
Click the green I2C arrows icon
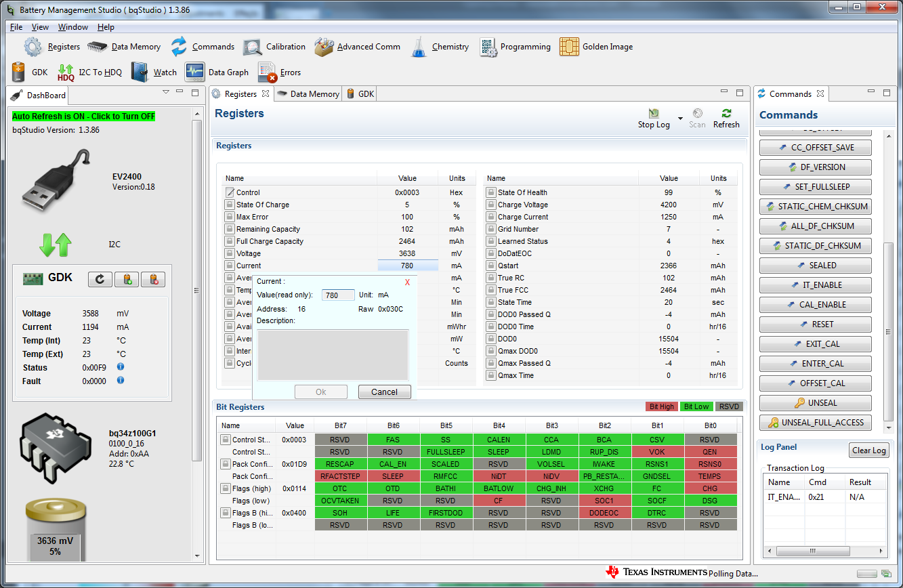pos(55,244)
